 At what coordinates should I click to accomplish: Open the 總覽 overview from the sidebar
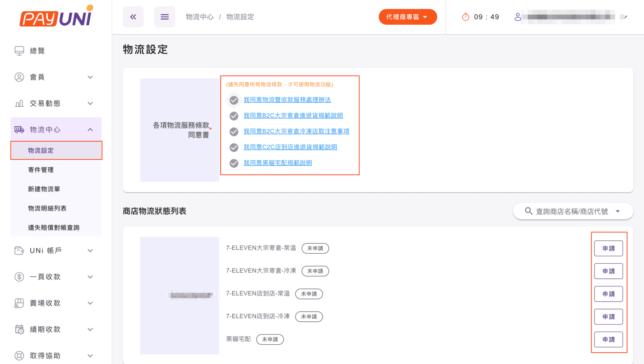click(x=19, y=50)
